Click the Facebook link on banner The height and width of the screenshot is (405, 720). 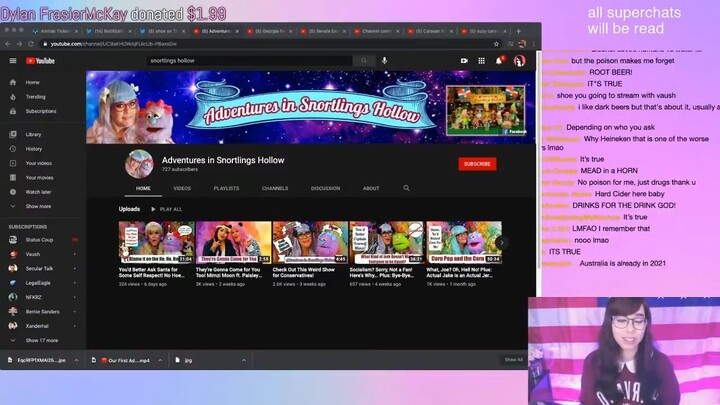(515, 132)
